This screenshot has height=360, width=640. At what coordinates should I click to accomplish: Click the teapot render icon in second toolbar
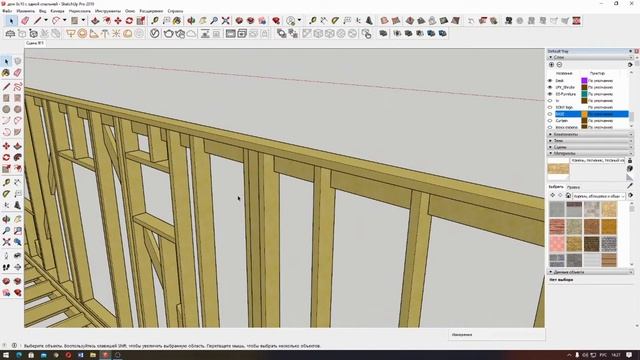pyautogui.click(x=169, y=33)
